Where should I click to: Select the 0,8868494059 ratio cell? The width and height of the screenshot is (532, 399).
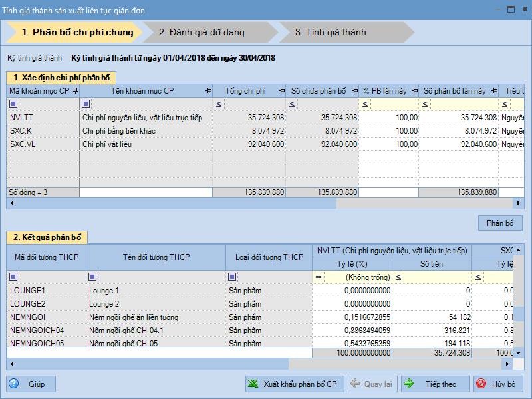tap(352, 330)
